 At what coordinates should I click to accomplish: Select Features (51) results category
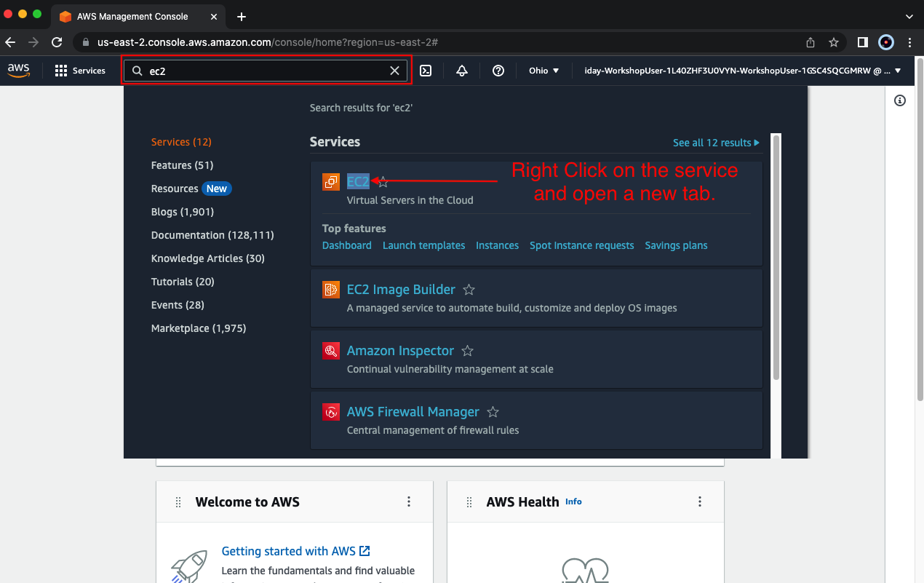coord(182,165)
